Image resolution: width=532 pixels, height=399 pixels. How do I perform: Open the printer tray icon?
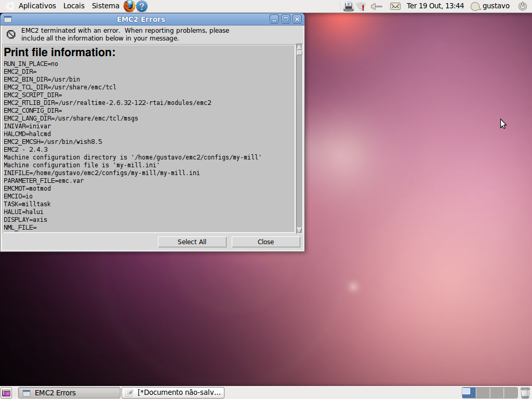point(348,6)
